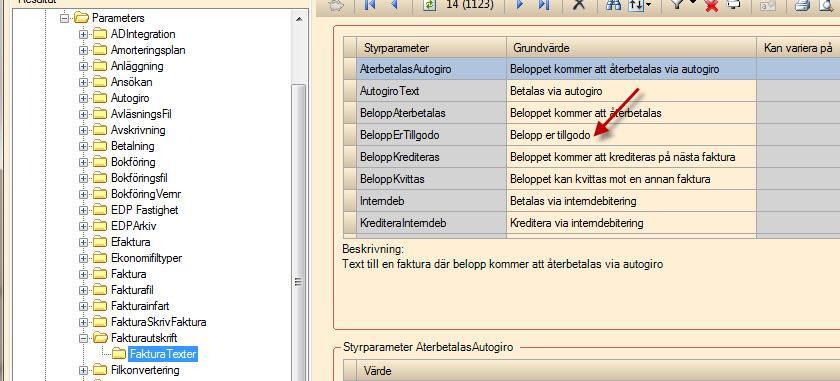Collapse the Fakturautskrift folder
Image resolution: width=840 pixels, height=381 pixels.
point(83,338)
